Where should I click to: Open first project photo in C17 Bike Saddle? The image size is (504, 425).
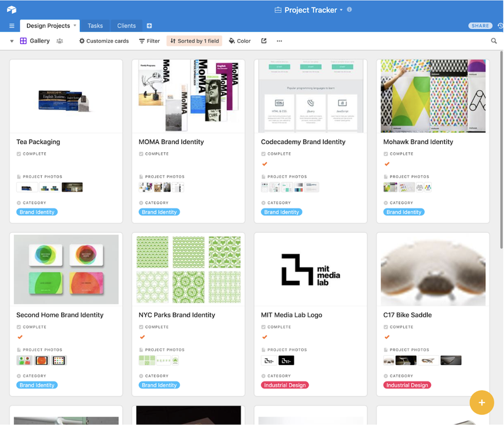[389, 360]
